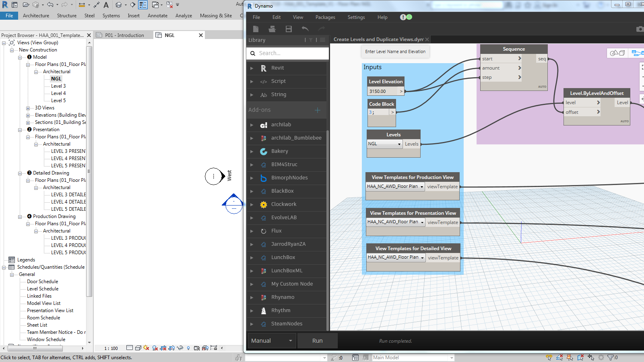Viewport: 644px width, 362px height.
Task: Click the Main Model design option dropdown
Action: pyautogui.click(x=413, y=358)
